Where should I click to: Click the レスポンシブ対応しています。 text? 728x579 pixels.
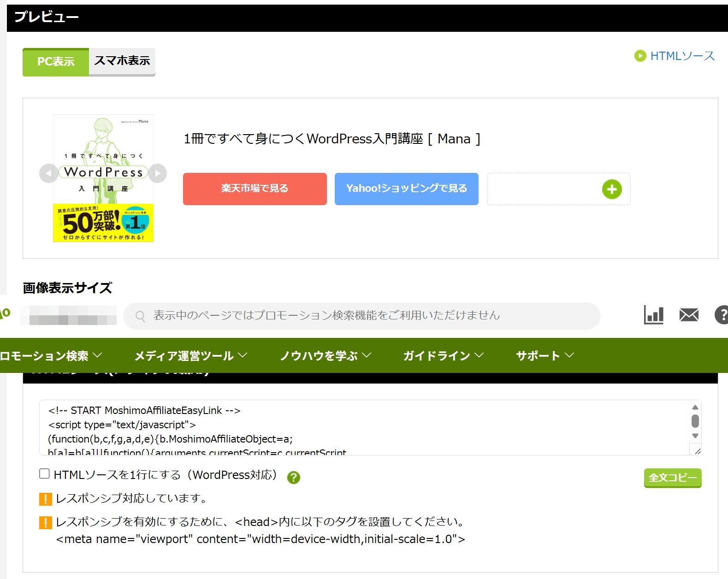[x=132, y=498]
